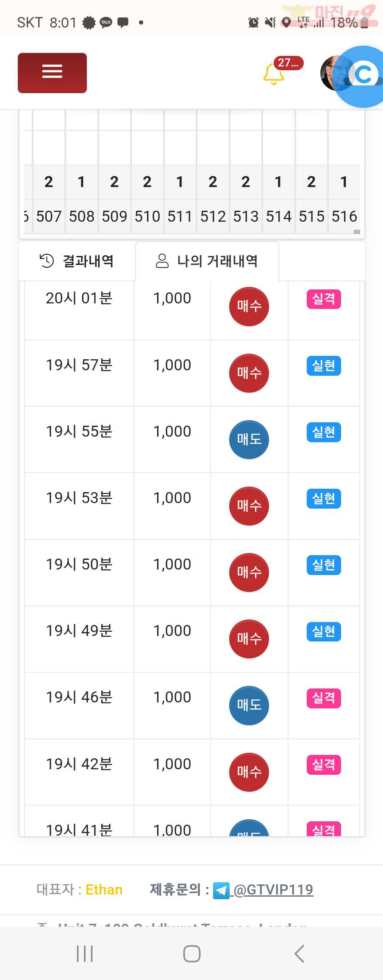Tap the 매도 button for 19시 55분
This screenshot has height=980, width=383.
(249, 440)
